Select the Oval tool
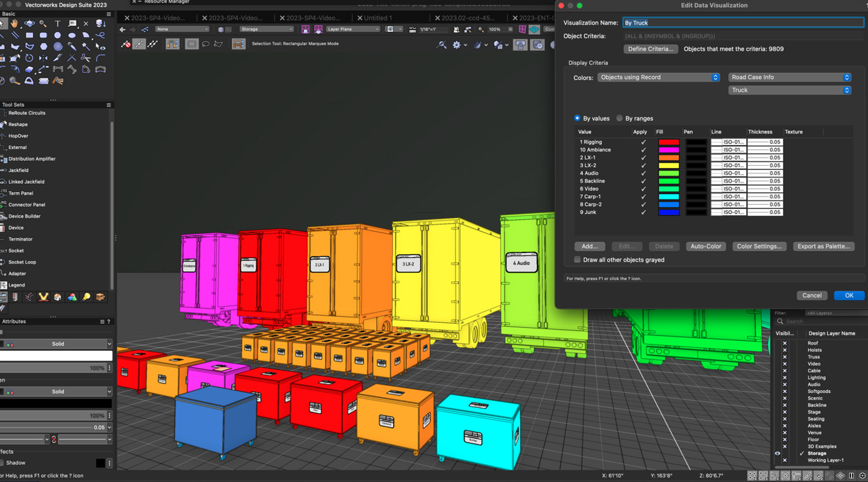This screenshot has width=868, height=482. [72, 35]
